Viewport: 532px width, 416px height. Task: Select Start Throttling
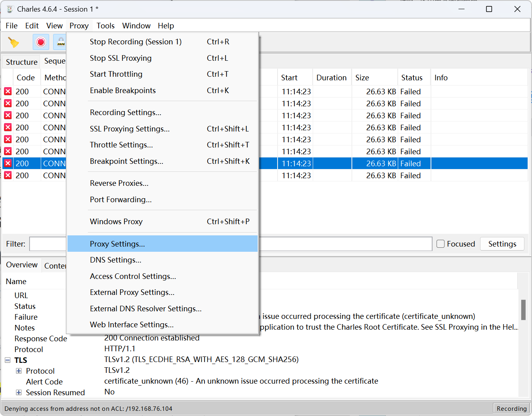(163, 74)
